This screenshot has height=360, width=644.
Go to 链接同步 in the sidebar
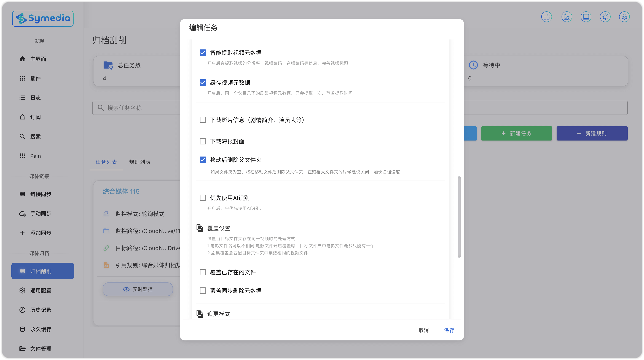41,194
